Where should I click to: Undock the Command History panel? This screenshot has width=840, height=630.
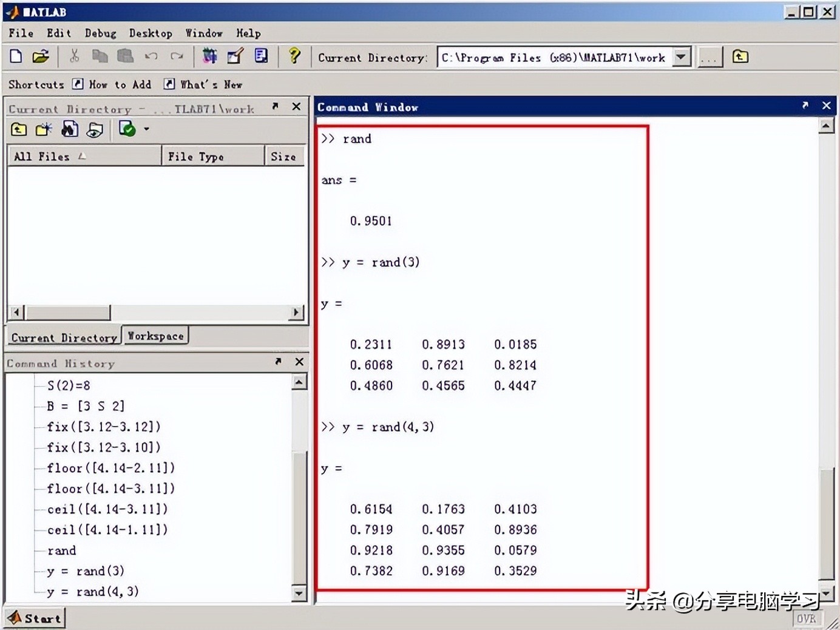coord(278,362)
